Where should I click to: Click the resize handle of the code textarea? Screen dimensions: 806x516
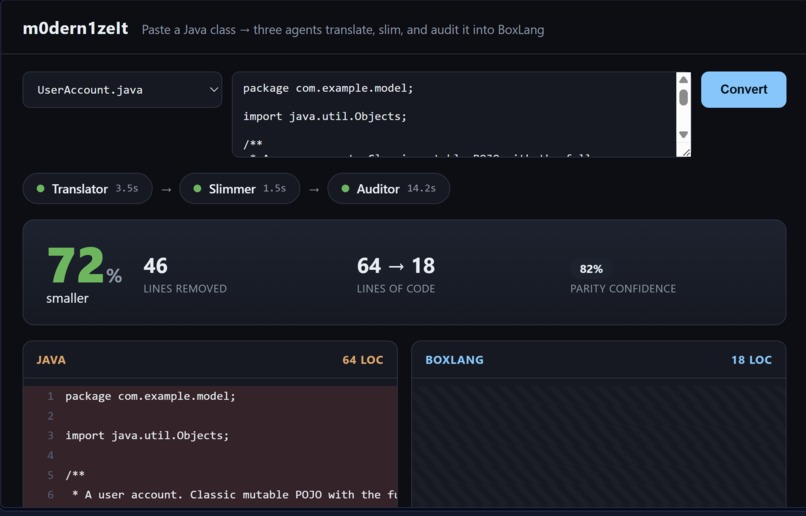[x=686, y=152]
